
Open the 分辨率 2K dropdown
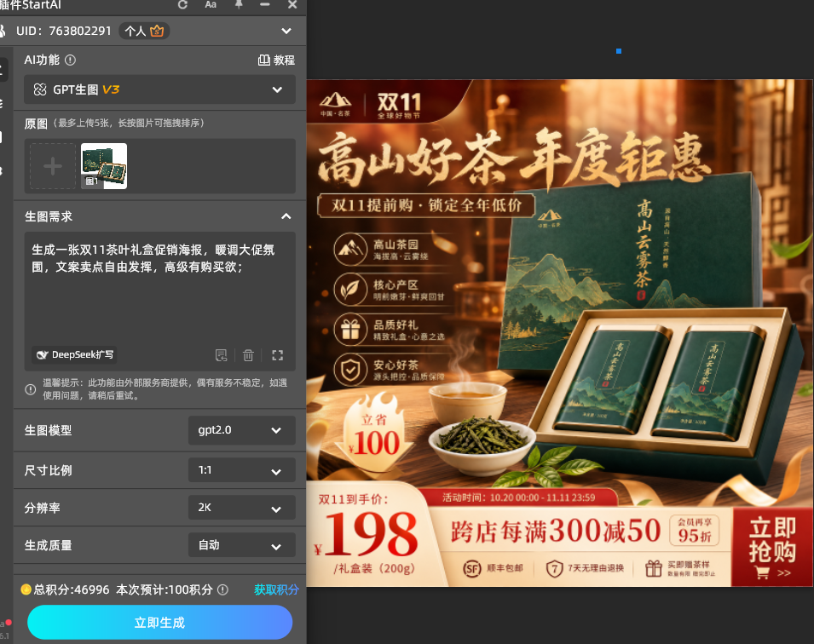click(x=242, y=508)
